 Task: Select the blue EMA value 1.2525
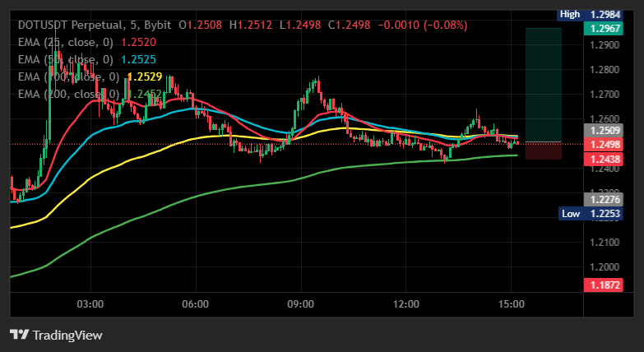point(138,59)
